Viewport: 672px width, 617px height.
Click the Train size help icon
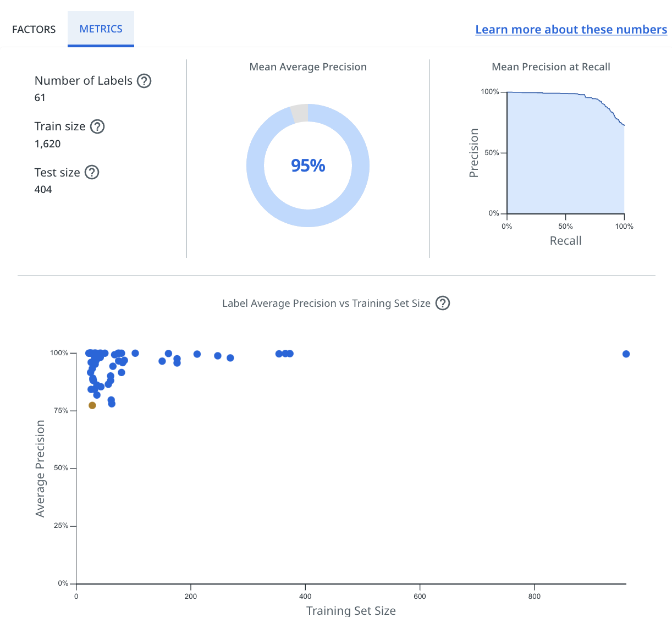(x=97, y=126)
